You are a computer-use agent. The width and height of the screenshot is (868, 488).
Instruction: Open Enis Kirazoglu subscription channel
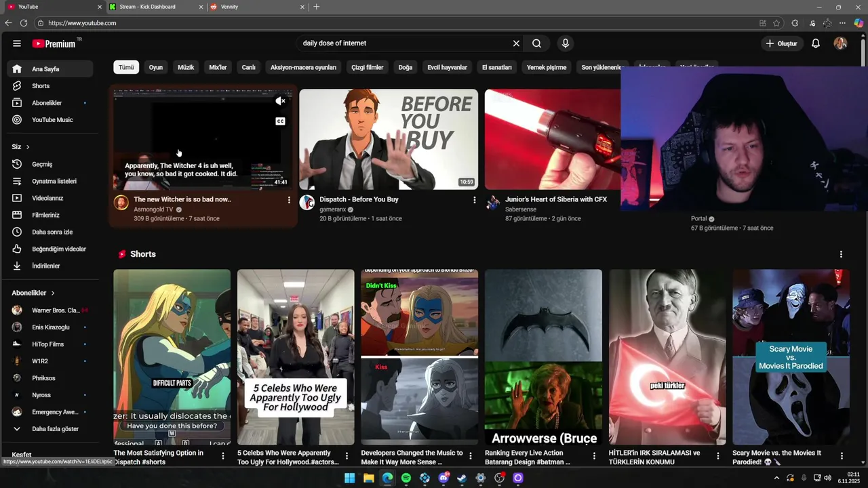[50, 327]
